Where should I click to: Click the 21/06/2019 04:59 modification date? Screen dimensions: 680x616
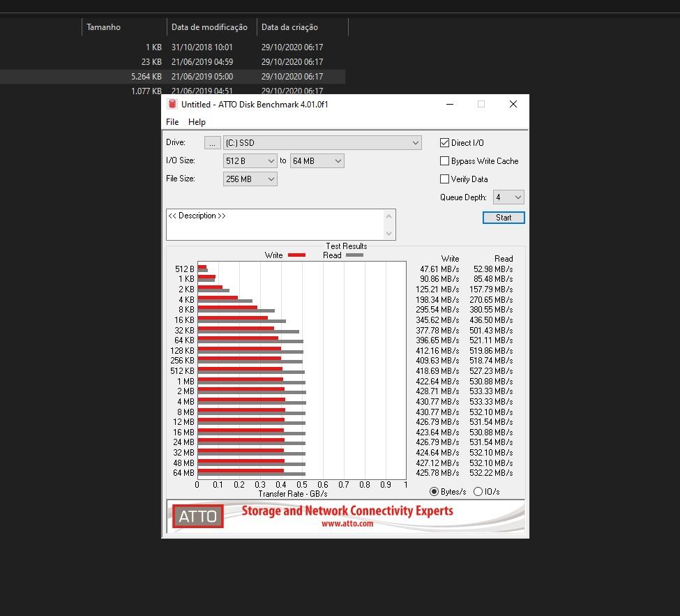tap(202, 61)
